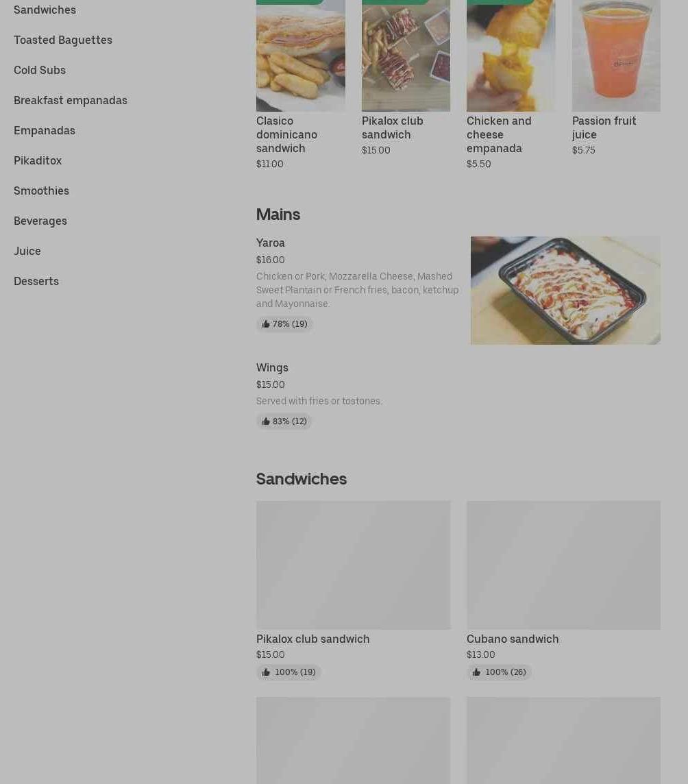Select Cubano sandwich item name
The image size is (688, 784).
coord(513,639)
